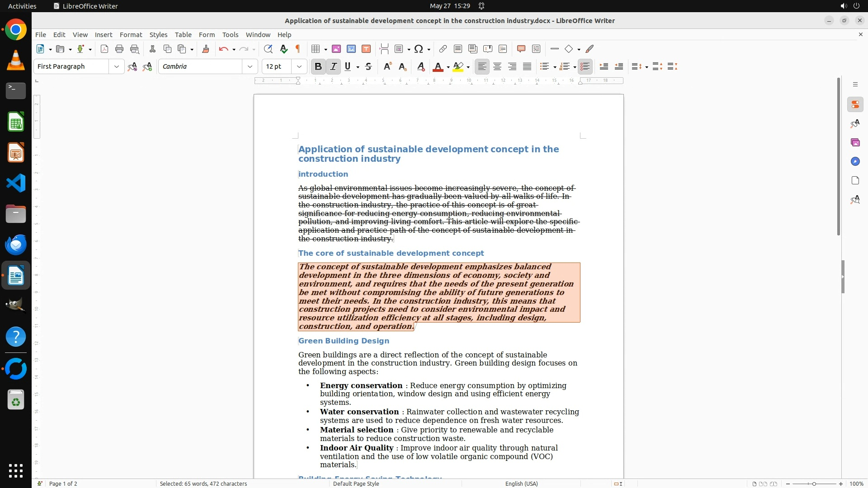Click the Justified alignment button
868x488 pixels.
coord(527,67)
